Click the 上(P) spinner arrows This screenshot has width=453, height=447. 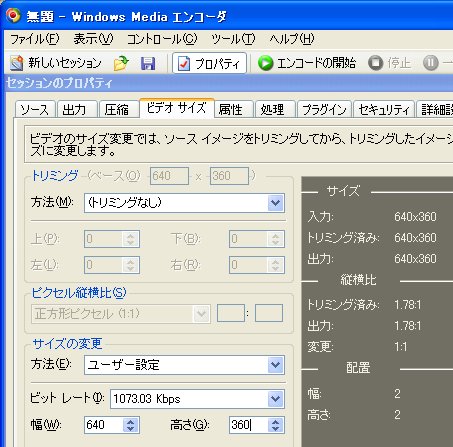tap(130, 239)
